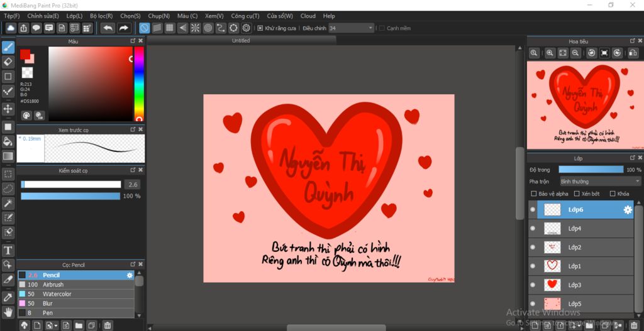The width and height of the screenshot is (644, 331).
Task: Open the Pha trộn blend mode dropdown
Action: coord(600,182)
